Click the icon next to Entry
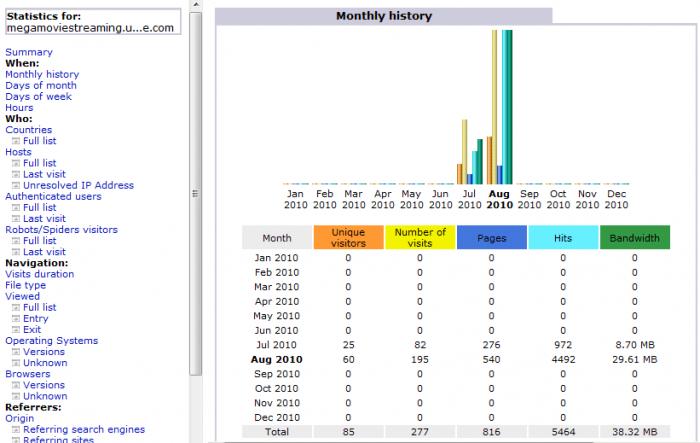 (16, 318)
